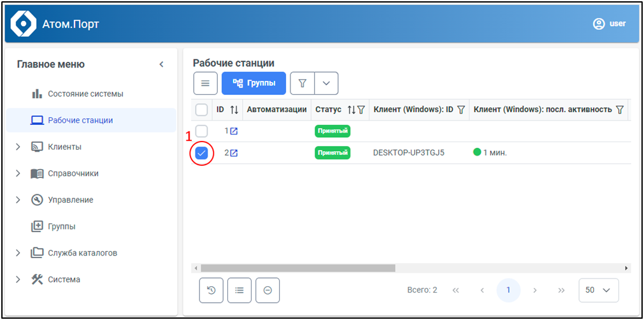The height and width of the screenshot is (320, 644).
Task: Open workstation 1 via its external link icon
Action: [x=234, y=131]
